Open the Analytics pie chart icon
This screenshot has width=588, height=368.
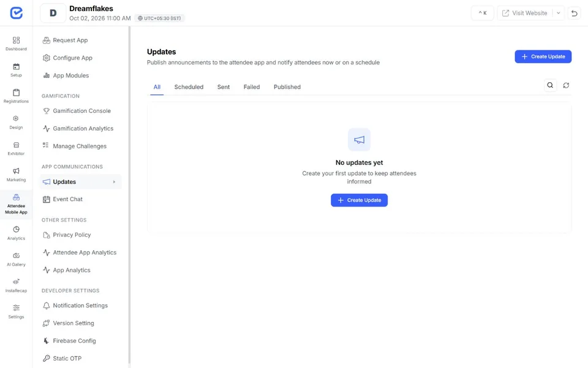pyautogui.click(x=16, y=229)
